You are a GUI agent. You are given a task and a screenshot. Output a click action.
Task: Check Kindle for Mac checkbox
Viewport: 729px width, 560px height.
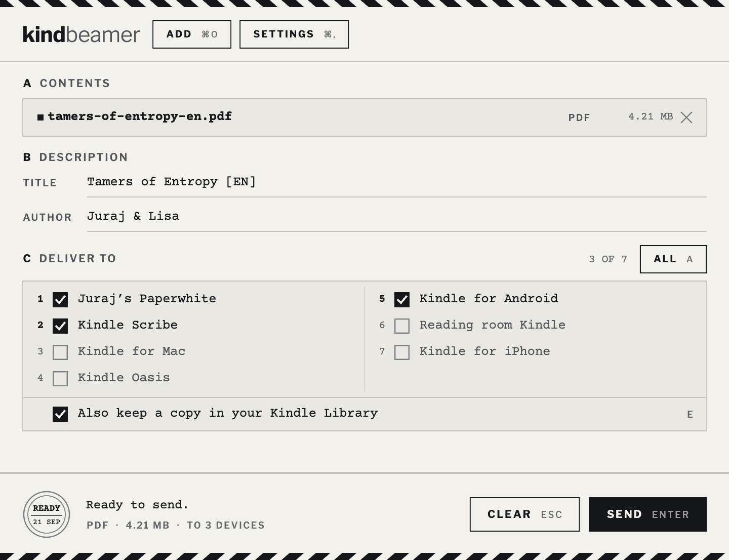coord(60,352)
